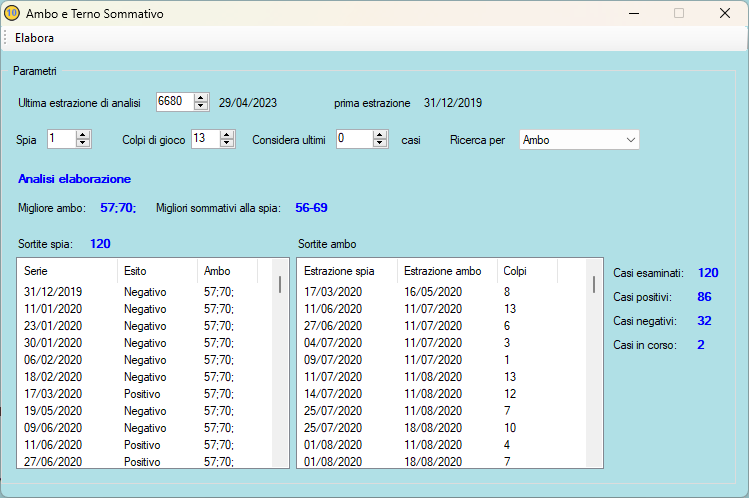Select the Estrazione spia row 09/07/2020
The image size is (749, 498).
[442, 360]
